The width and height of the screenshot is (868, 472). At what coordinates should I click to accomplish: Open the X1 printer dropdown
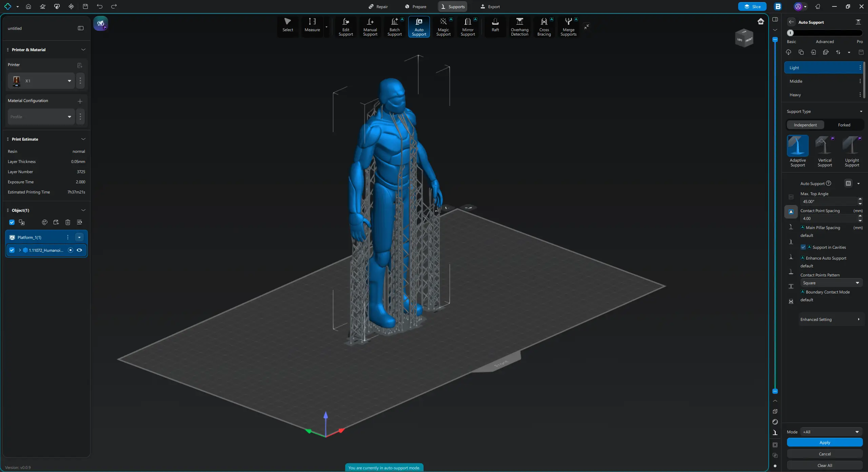pyautogui.click(x=41, y=81)
